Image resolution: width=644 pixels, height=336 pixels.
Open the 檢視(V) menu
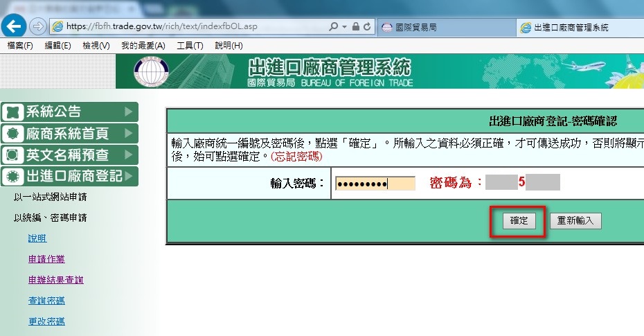[96, 46]
